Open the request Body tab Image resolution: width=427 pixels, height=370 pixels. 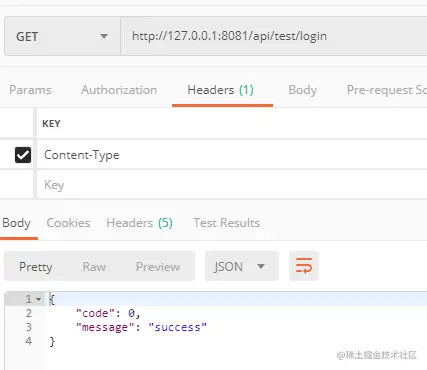pos(303,90)
